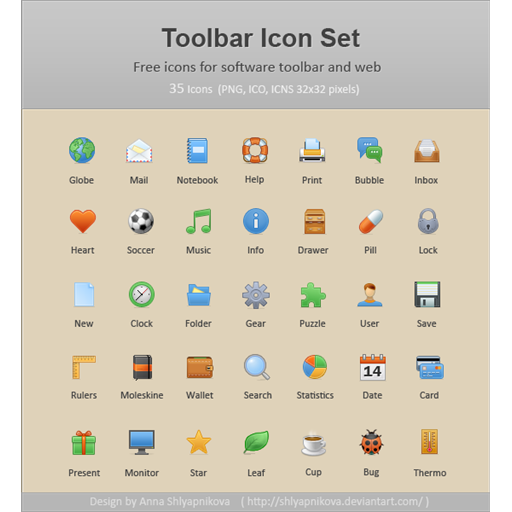This screenshot has height=512, width=512.
Task: Click the blue Notebook icon
Action: pos(197,151)
